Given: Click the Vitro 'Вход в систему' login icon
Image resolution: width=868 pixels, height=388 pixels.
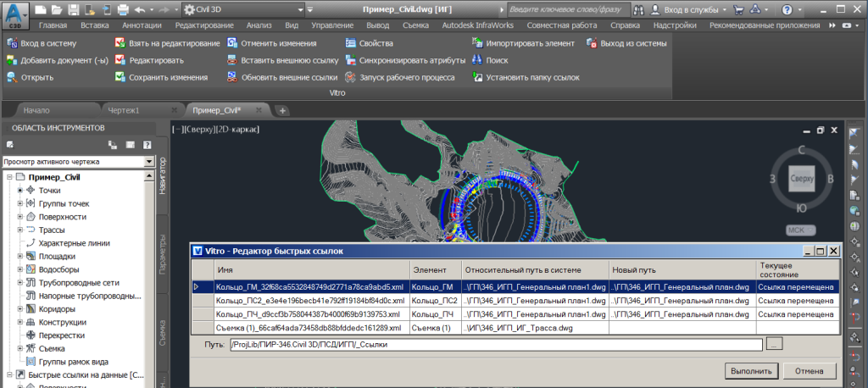Looking at the screenshot, I should (12, 42).
